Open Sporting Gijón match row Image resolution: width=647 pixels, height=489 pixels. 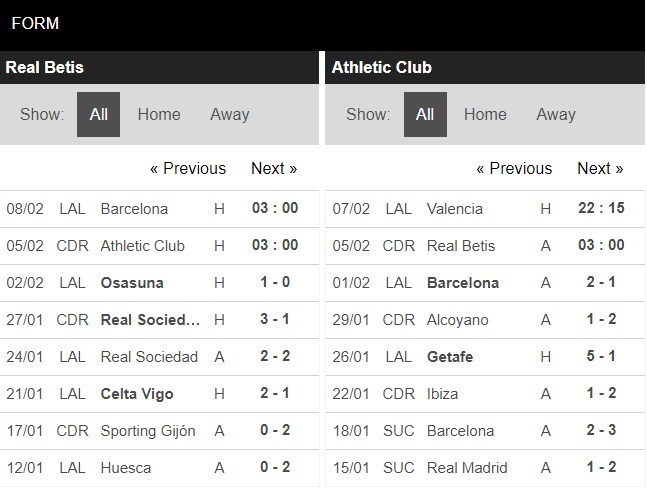click(148, 431)
